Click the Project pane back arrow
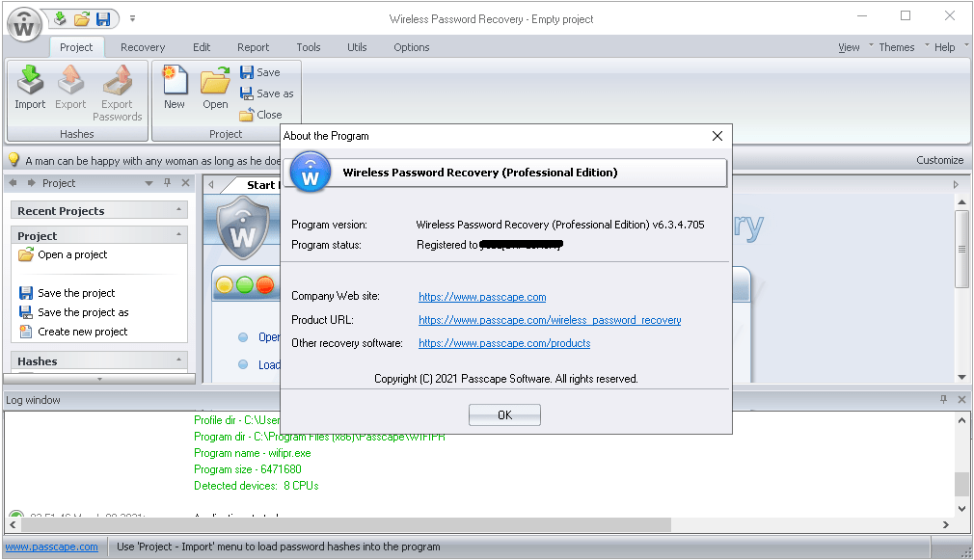Image resolution: width=974 pixels, height=560 pixels. [x=14, y=183]
